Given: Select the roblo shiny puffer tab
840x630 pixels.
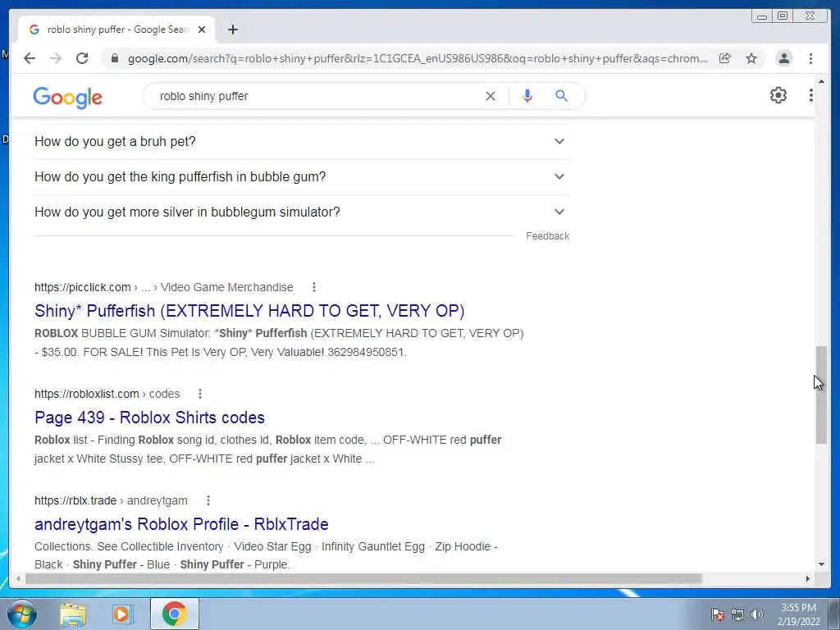Looking at the screenshot, I should point(116,30).
